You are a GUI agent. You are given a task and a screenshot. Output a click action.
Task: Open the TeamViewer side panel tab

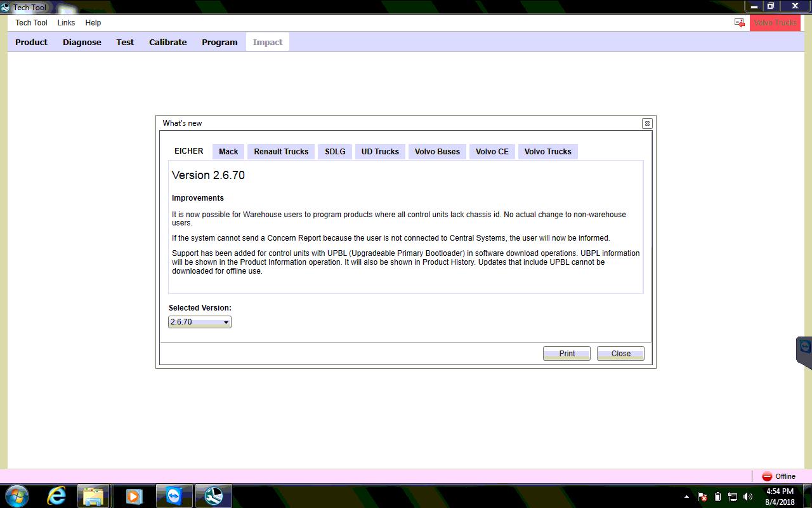tap(804, 352)
